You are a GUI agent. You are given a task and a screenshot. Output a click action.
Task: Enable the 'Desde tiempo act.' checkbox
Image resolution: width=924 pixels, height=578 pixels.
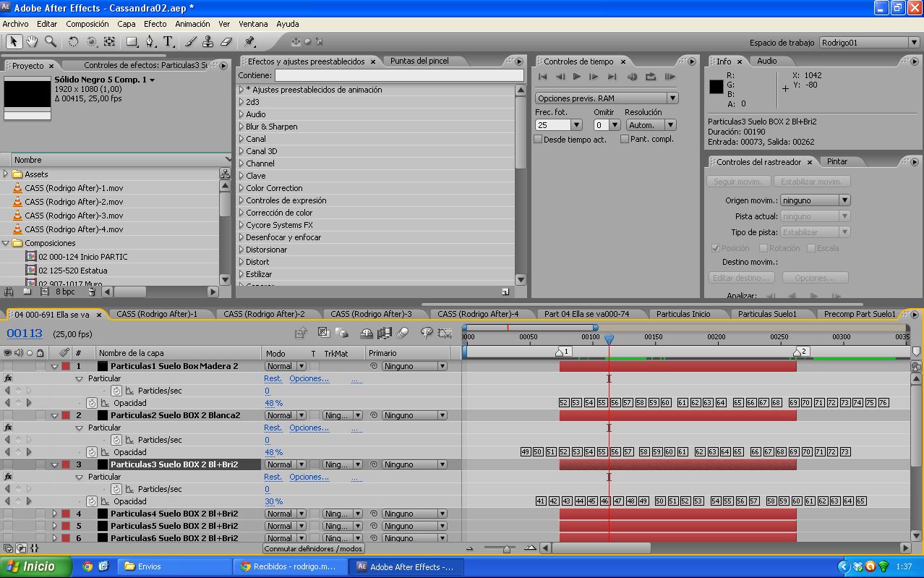click(x=538, y=139)
